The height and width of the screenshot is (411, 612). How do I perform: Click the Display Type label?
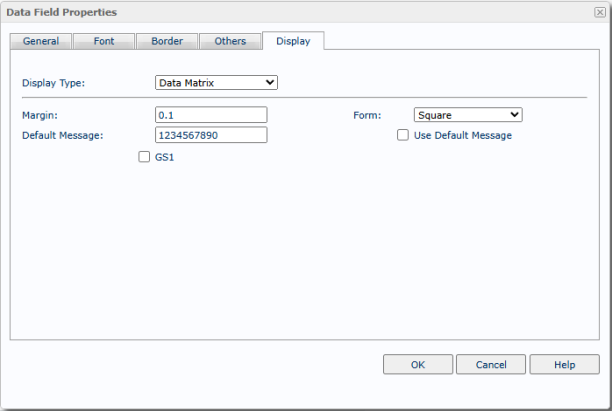(53, 83)
